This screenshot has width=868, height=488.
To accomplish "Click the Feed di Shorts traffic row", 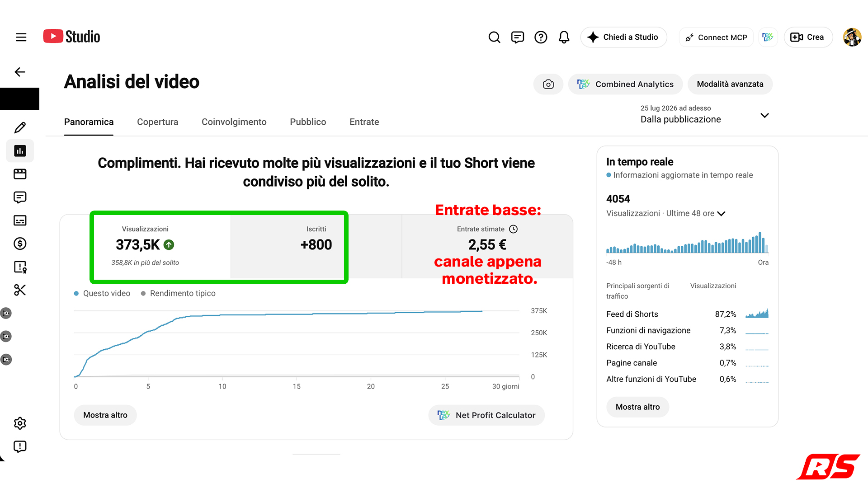I will pos(687,314).
